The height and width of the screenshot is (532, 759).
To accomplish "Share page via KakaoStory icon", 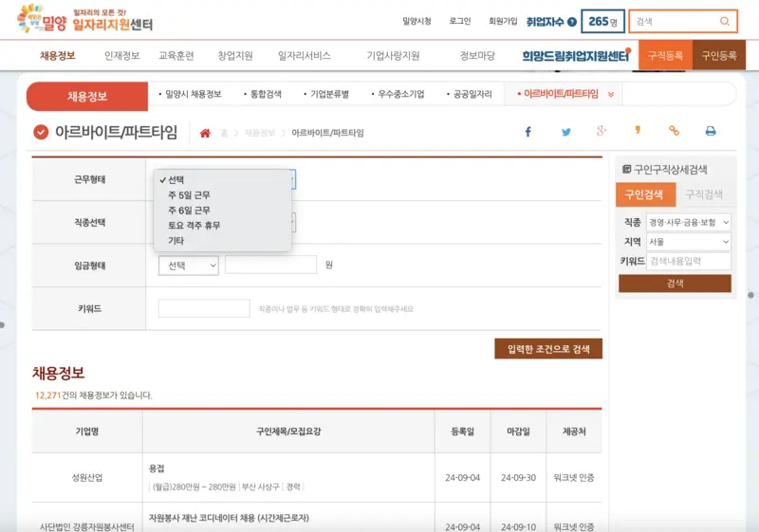I will tap(638, 130).
